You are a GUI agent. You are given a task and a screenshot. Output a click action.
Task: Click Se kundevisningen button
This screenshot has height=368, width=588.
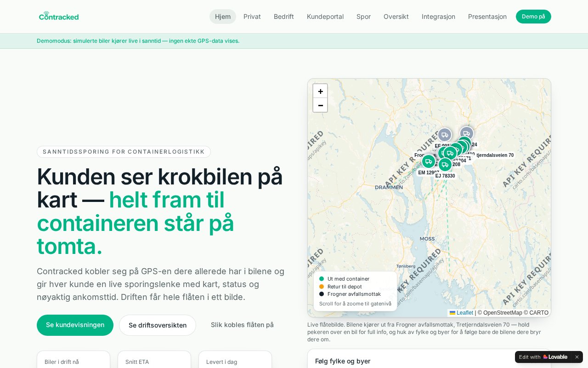tap(75, 325)
